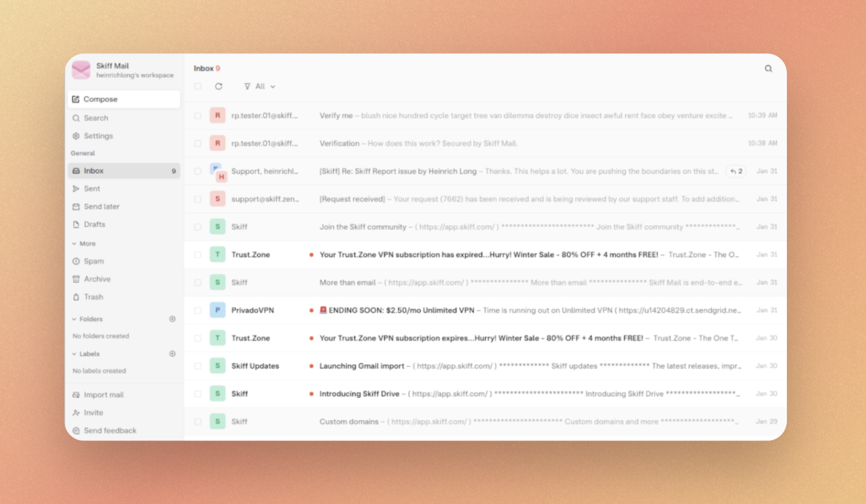Switch to the Inbox folder
Image resolution: width=866 pixels, height=504 pixels.
click(x=93, y=170)
